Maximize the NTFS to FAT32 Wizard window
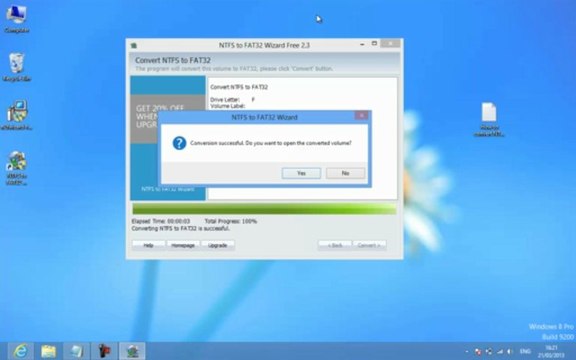Screen dimensions: 576x360 [x=374, y=44]
